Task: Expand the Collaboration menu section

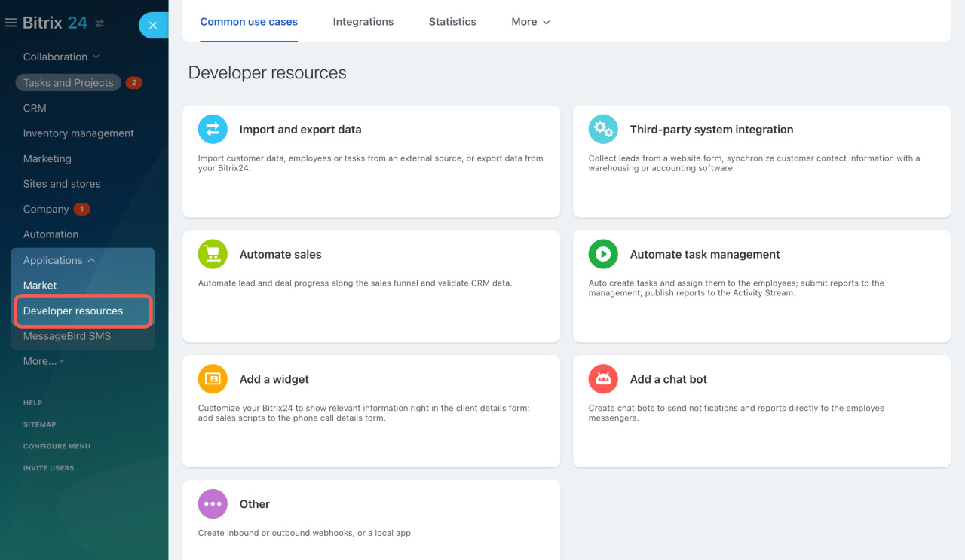Action: [x=61, y=57]
